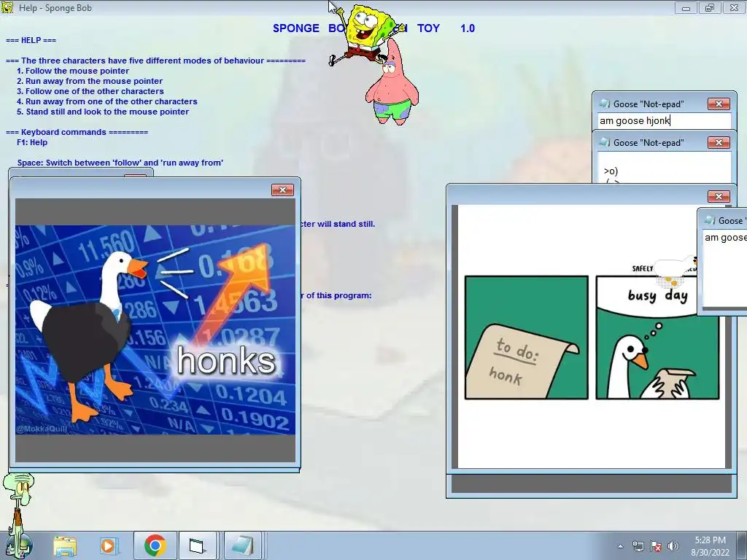Click '2. Run away from the mouse pointer'

pyautogui.click(x=90, y=81)
